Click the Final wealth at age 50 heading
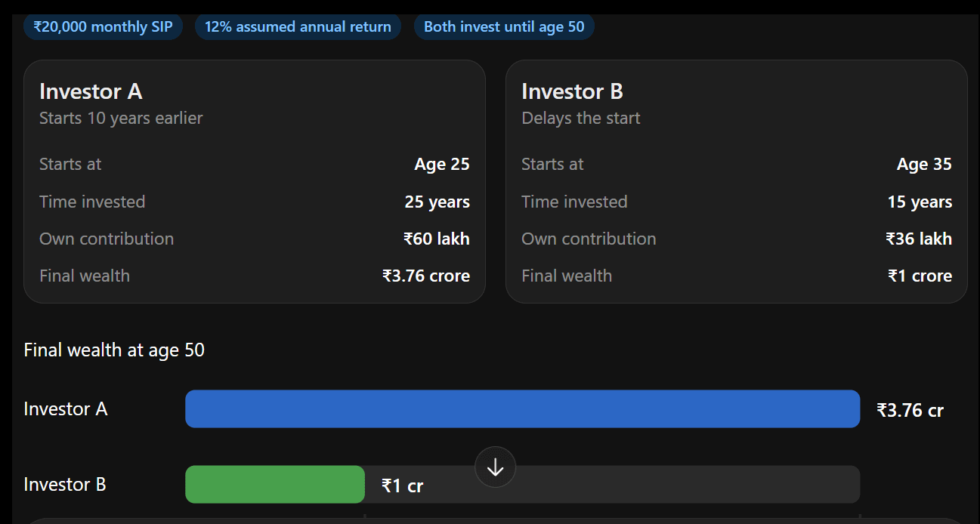The image size is (980, 524). pyautogui.click(x=114, y=350)
